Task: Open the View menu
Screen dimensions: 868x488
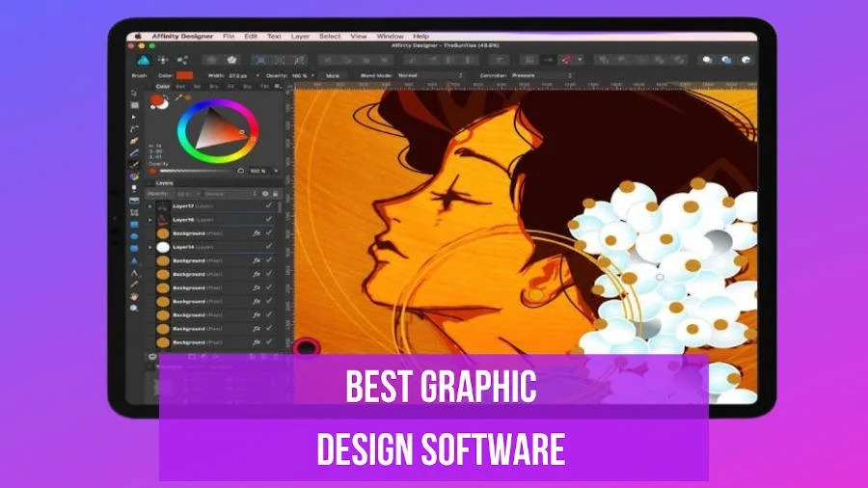Action: pos(358,36)
